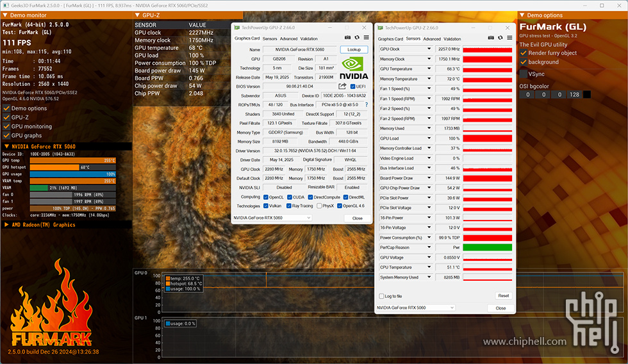Open GPU Clock sensor dropdown
This screenshot has height=364, width=628.
point(429,49)
